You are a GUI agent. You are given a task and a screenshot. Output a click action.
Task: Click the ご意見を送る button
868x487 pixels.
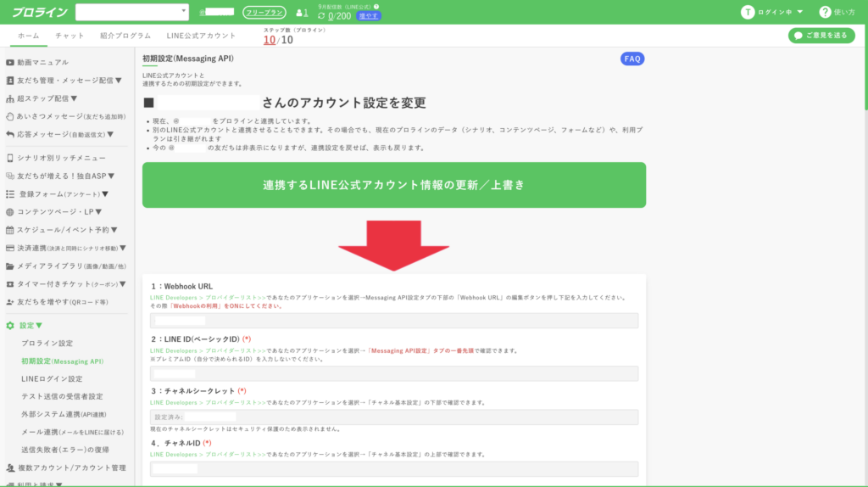click(x=821, y=36)
